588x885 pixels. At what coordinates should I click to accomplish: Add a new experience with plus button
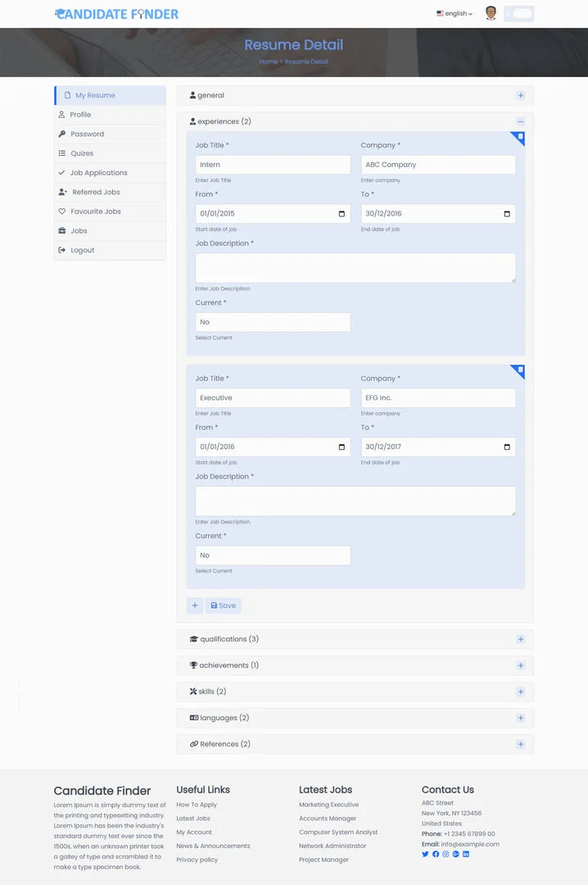point(195,606)
